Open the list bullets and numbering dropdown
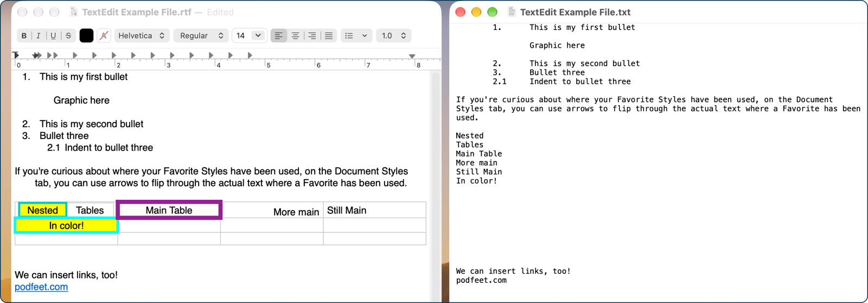The image size is (868, 303). 356,36
